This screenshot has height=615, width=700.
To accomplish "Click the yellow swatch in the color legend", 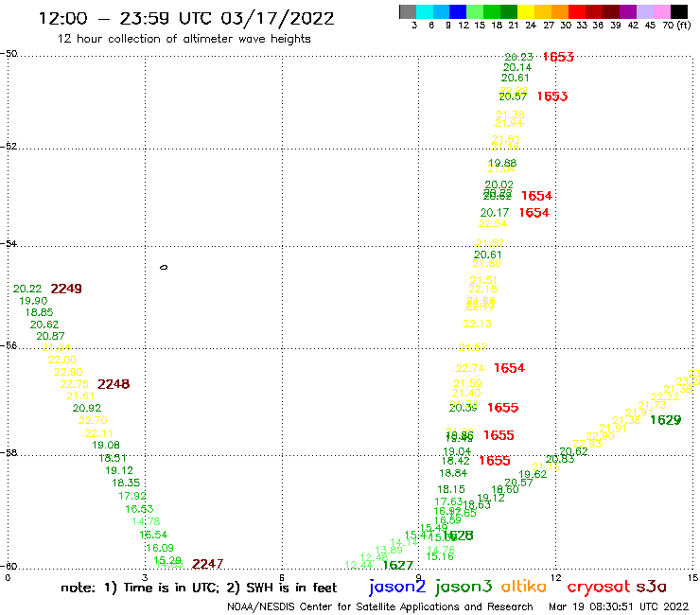I will click(526, 11).
